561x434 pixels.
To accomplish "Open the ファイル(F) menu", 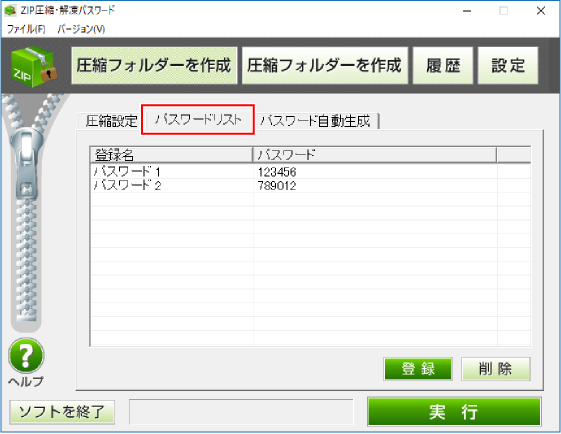I will [26, 29].
